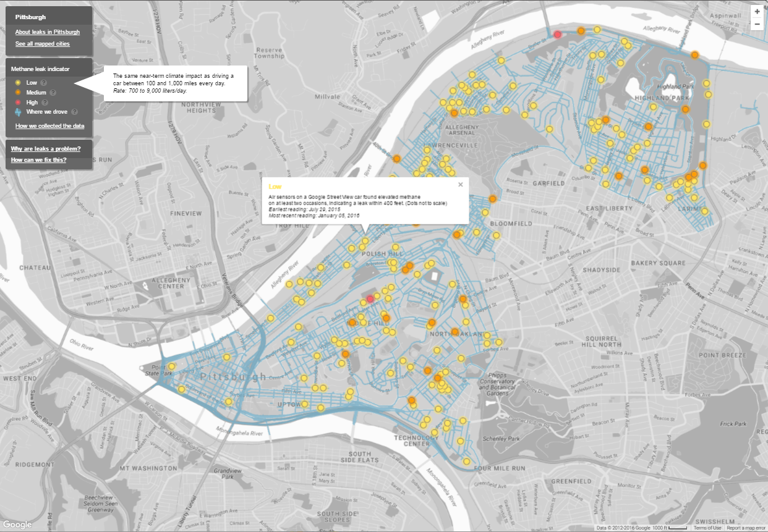Screen dimensions: 768x532
Task: Open the Terms of Use link
Action: 707,528
